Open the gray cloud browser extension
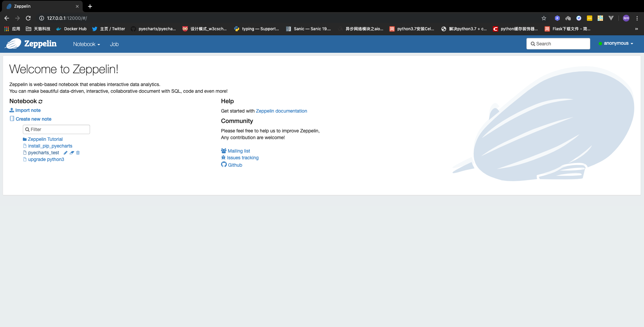The height and width of the screenshot is (327, 644). (x=568, y=18)
